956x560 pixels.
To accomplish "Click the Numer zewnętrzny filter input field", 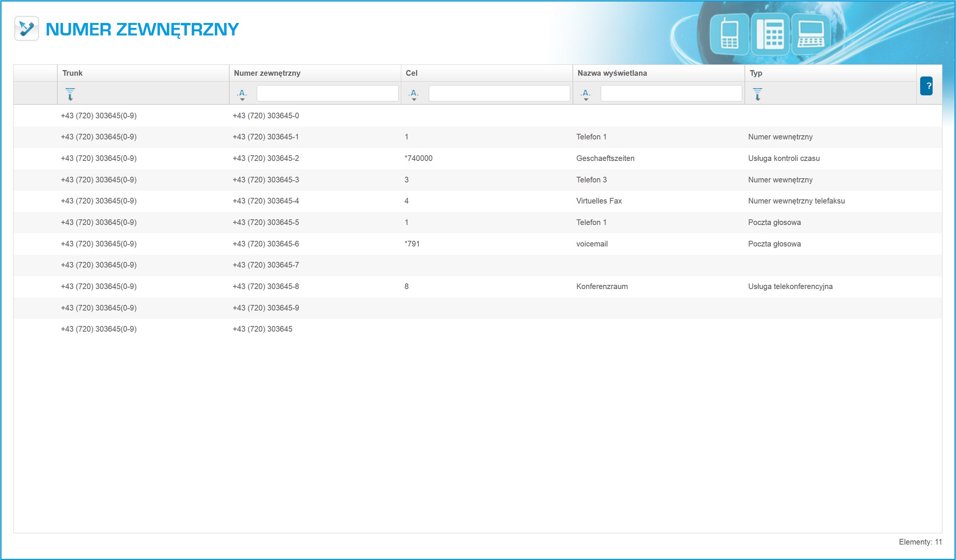I will [x=327, y=93].
